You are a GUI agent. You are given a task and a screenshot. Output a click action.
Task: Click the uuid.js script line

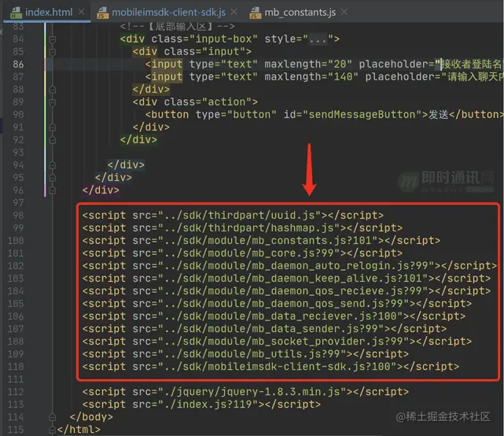(233, 216)
